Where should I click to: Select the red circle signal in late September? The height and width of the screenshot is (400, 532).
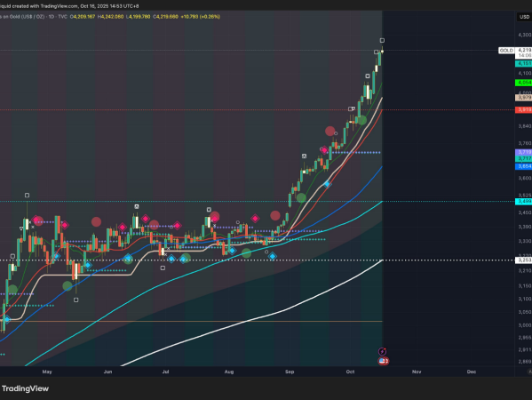(x=330, y=131)
